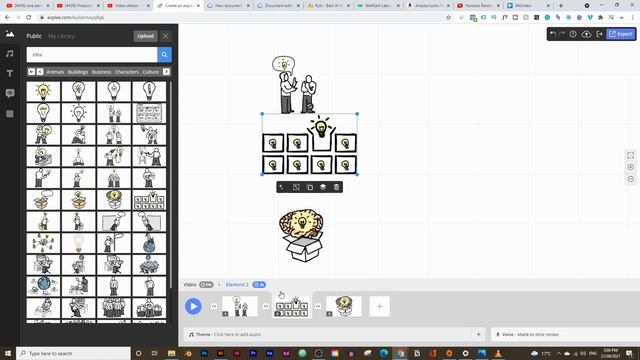Jump to first category with bar-arrow
640x360 pixels.
[31, 72]
